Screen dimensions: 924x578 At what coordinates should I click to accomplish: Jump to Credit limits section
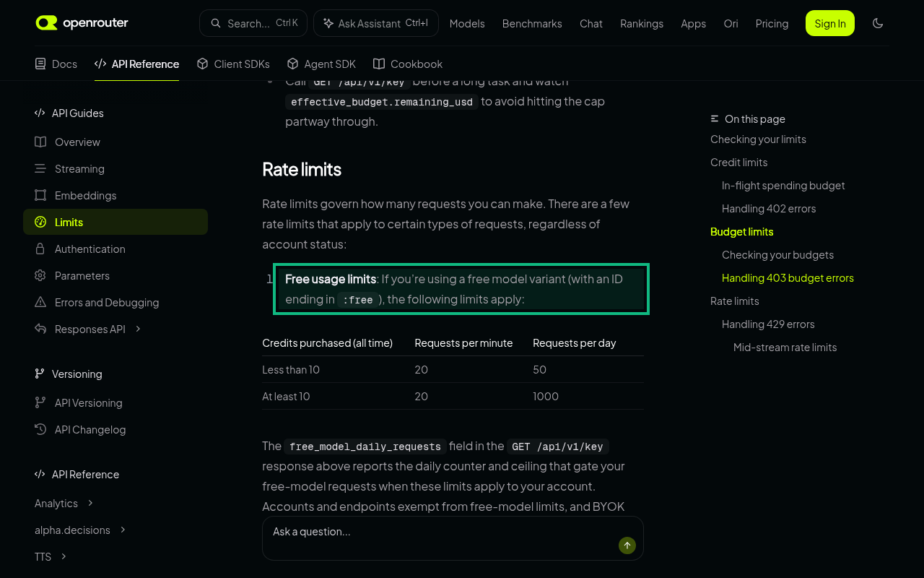(x=738, y=162)
